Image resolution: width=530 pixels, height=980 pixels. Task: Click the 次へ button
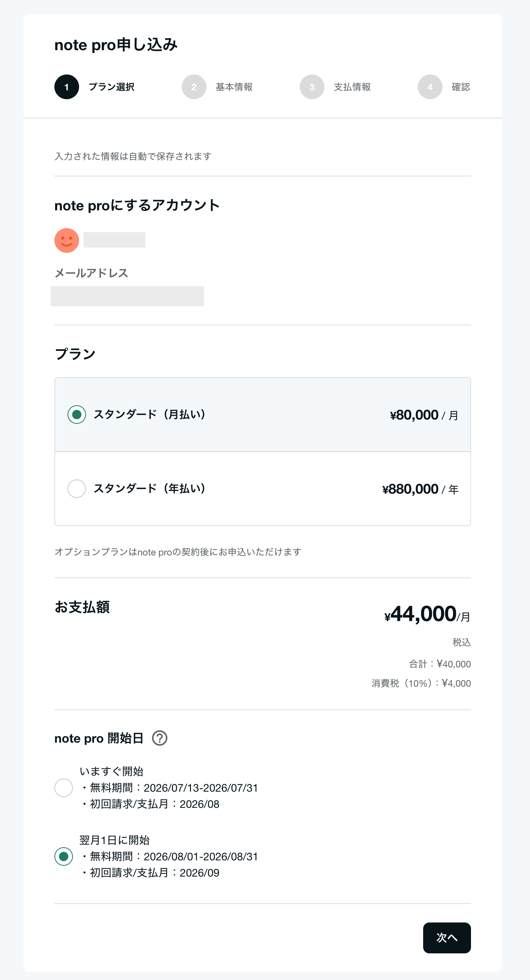point(447,938)
